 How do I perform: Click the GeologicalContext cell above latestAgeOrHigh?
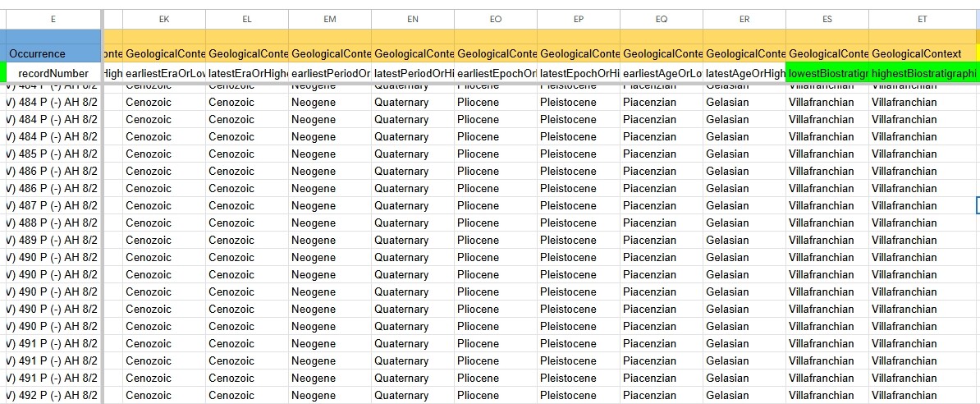(744, 53)
